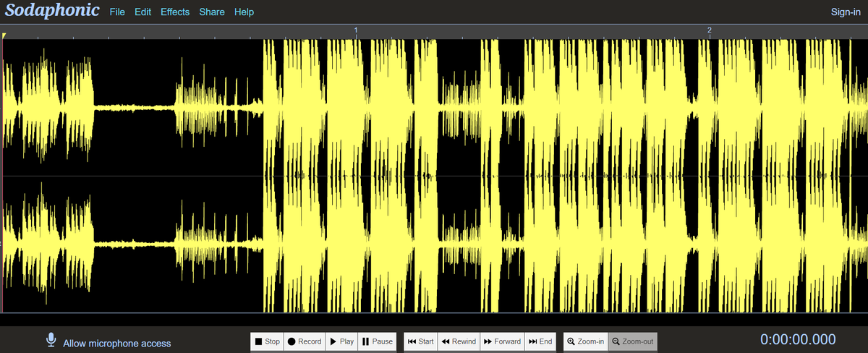Click the timeline marker labeled 2
Image resolution: width=868 pixels, height=353 pixels.
click(710, 30)
